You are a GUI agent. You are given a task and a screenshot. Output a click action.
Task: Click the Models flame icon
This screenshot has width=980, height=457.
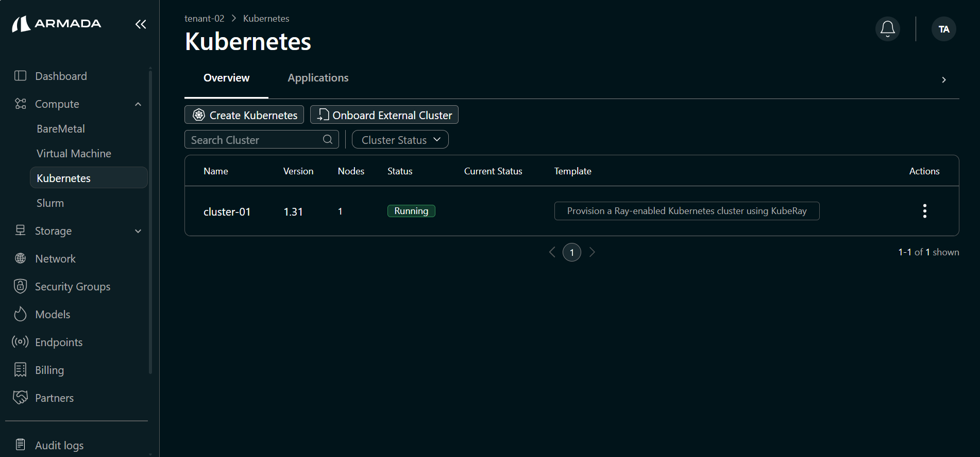(x=21, y=314)
